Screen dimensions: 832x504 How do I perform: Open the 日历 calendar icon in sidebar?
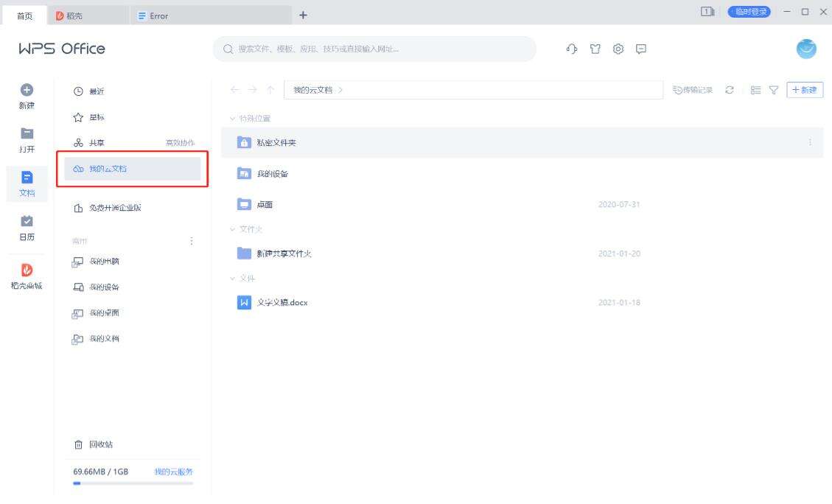(27, 222)
